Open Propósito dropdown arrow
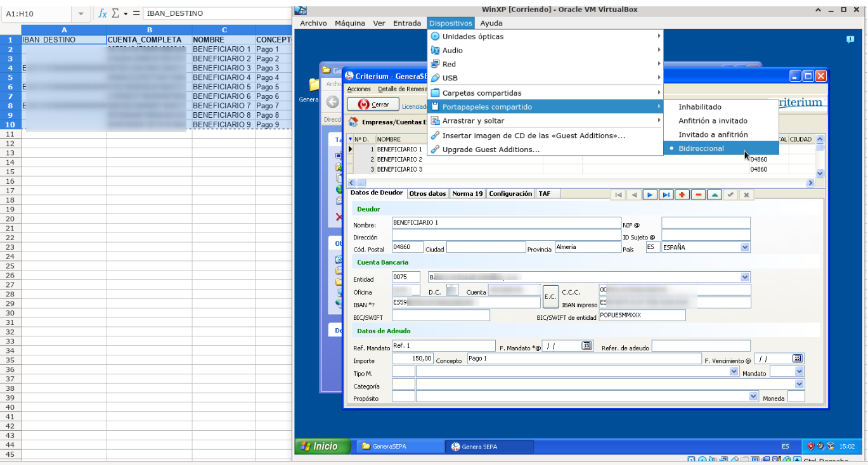 (753, 397)
